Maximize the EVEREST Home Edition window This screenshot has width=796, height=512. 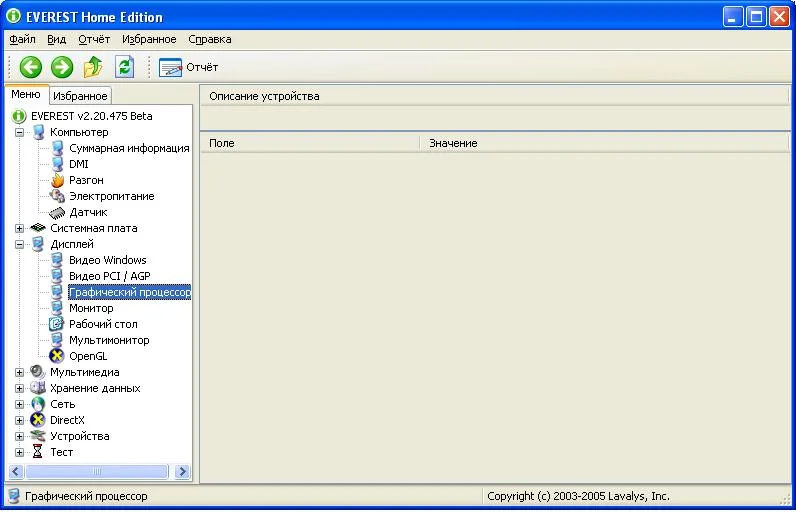point(756,17)
